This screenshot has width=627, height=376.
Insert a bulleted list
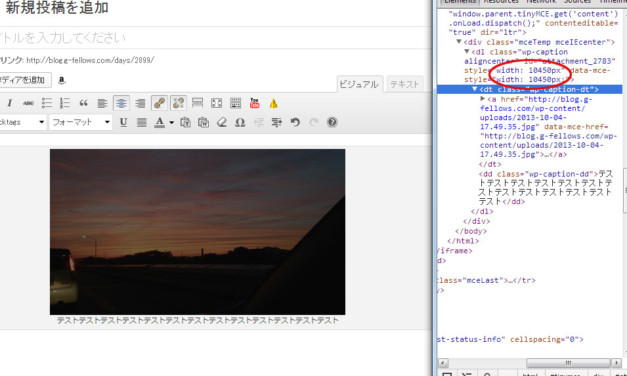point(47,104)
